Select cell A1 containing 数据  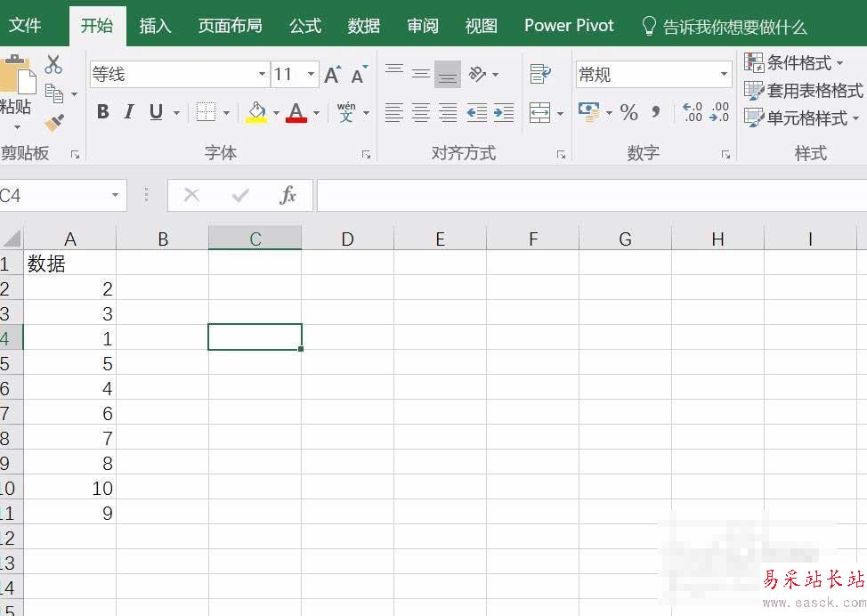(x=69, y=263)
